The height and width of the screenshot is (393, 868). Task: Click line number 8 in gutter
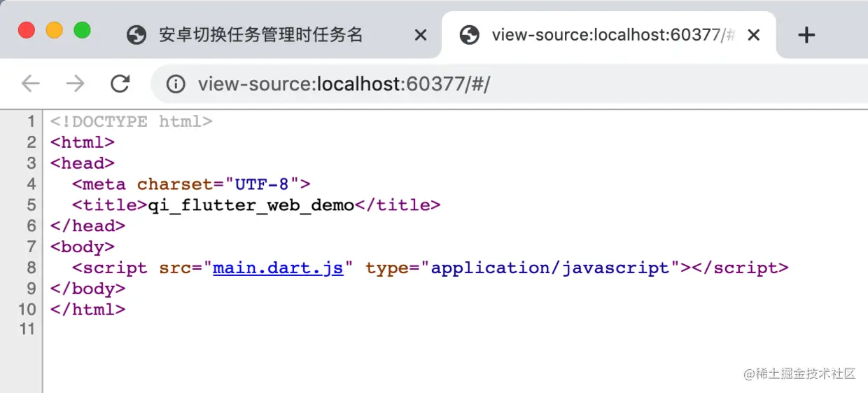[31, 268]
